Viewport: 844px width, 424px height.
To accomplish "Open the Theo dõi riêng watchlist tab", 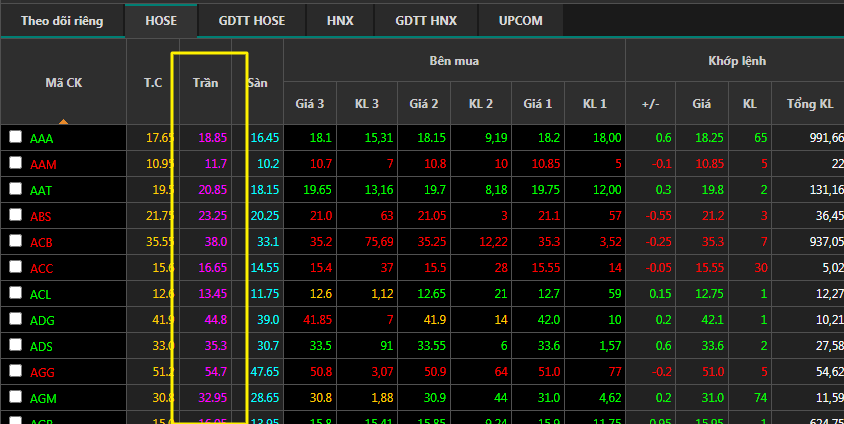I will (x=62, y=20).
